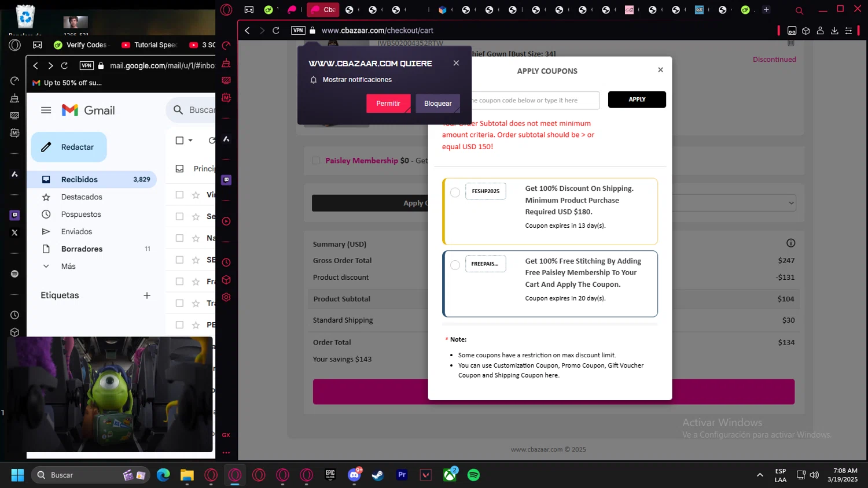Screen dimensions: 868x488
Task: Toggle the VPN badge in cbazaar address bar
Action: coord(298,30)
